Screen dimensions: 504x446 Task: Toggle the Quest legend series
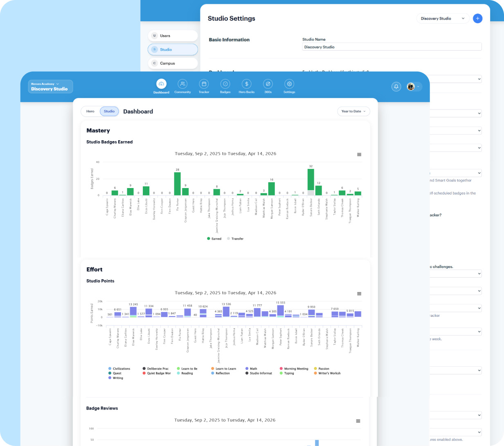115,373
